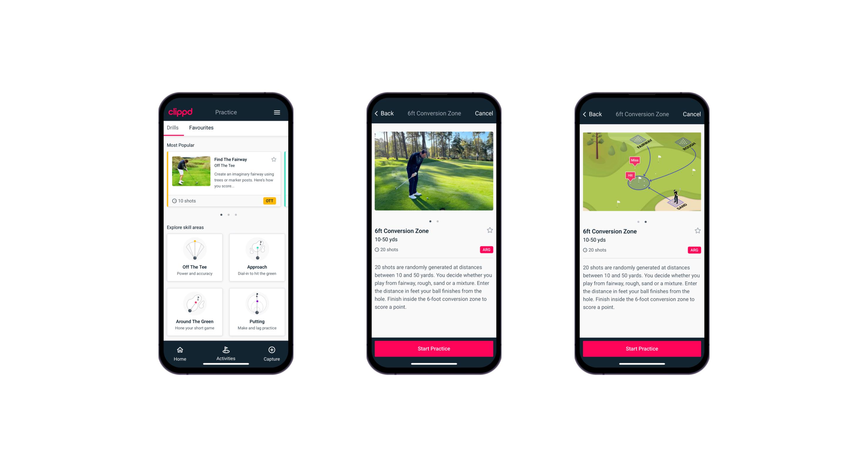Switch to the Favourites tab
868x467 pixels.
pyautogui.click(x=201, y=128)
